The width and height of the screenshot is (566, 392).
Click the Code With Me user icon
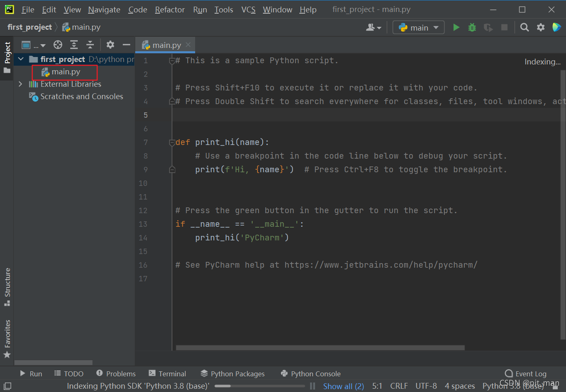[x=373, y=27]
